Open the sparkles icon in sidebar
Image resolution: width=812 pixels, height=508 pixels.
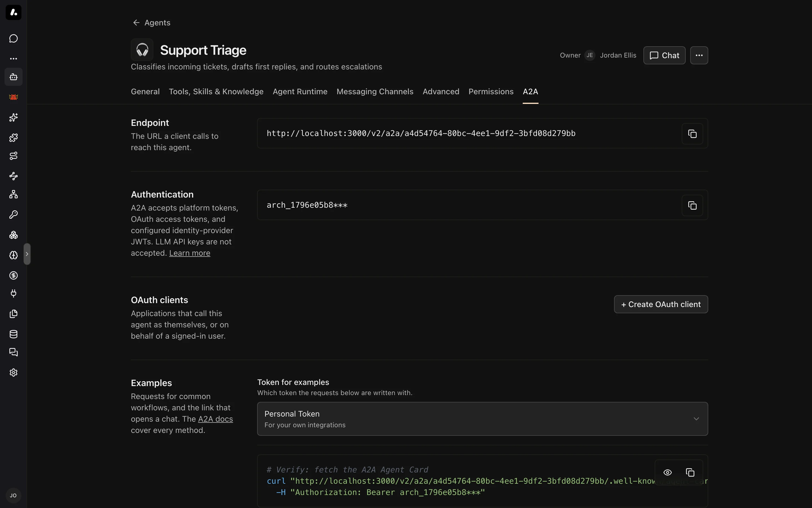[14, 117]
